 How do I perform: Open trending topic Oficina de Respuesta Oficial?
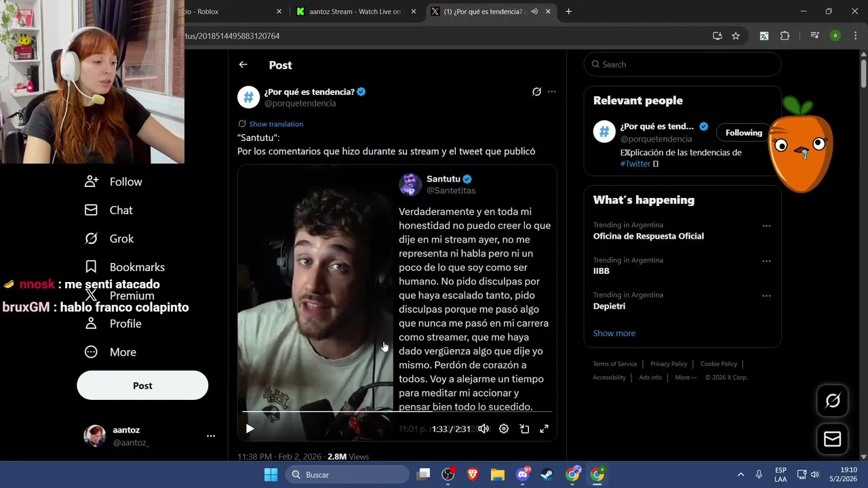point(648,236)
